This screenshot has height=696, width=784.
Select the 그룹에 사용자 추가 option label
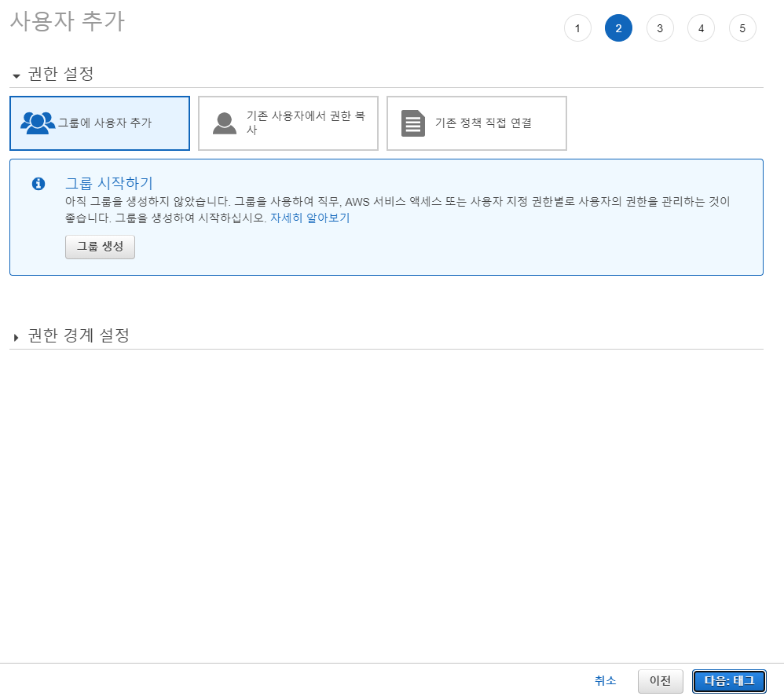104,123
